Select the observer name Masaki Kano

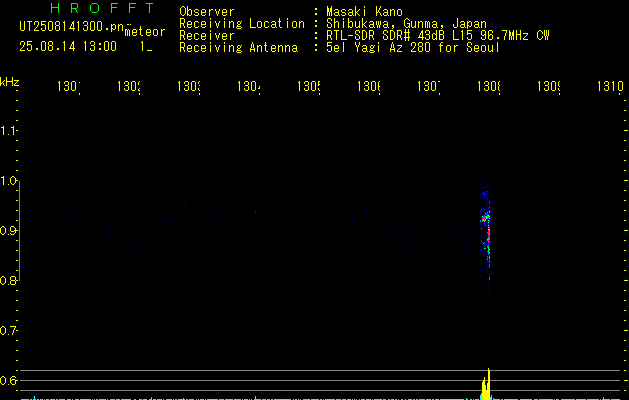(x=364, y=11)
